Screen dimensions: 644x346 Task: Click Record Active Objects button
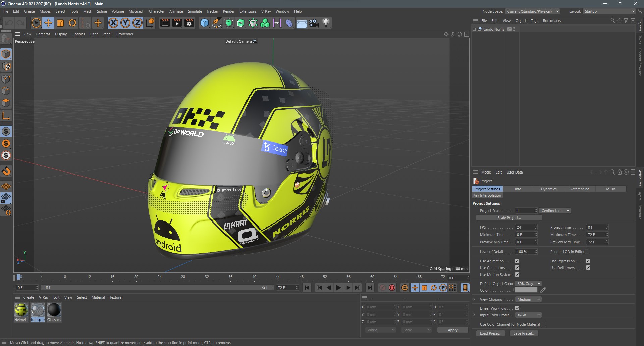[383, 288]
